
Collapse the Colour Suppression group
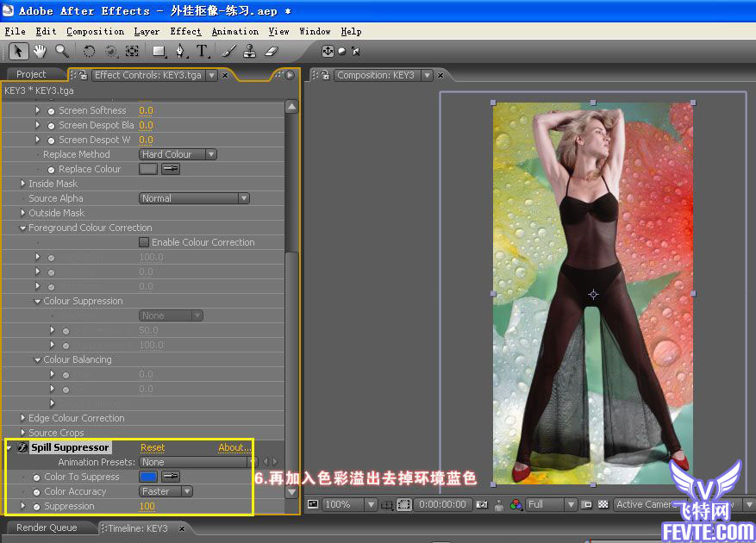coord(37,301)
